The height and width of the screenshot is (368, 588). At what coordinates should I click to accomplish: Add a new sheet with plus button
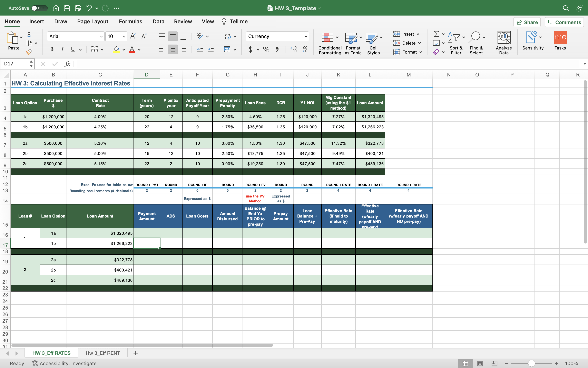[x=136, y=353]
